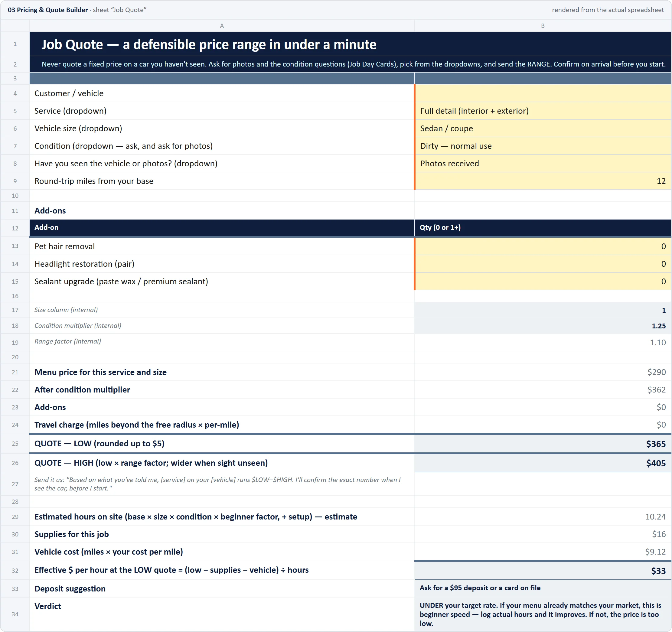Image resolution: width=672 pixels, height=632 pixels.
Task: Click the 'UNDER your target rate' verdict text
Action: pyautogui.click(x=540, y=614)
